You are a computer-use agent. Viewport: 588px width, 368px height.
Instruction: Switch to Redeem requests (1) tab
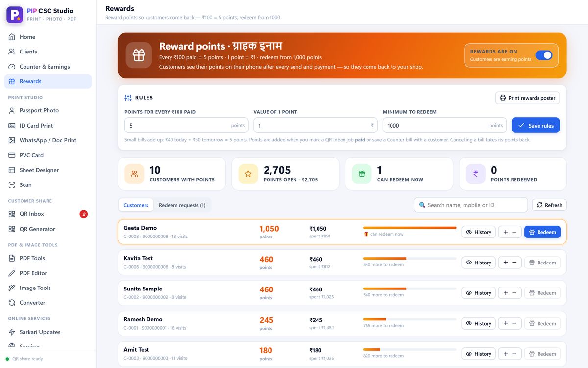(x=182, y=205)
